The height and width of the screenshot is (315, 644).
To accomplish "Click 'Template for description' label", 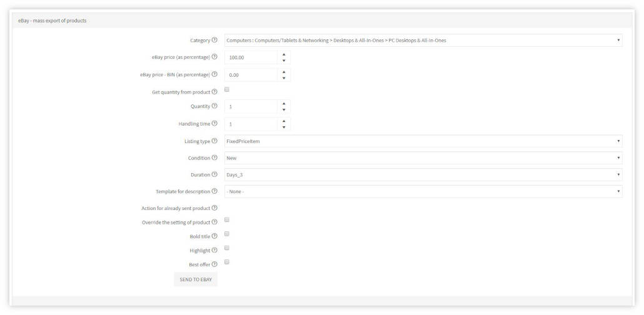I will tap(183, 192).
